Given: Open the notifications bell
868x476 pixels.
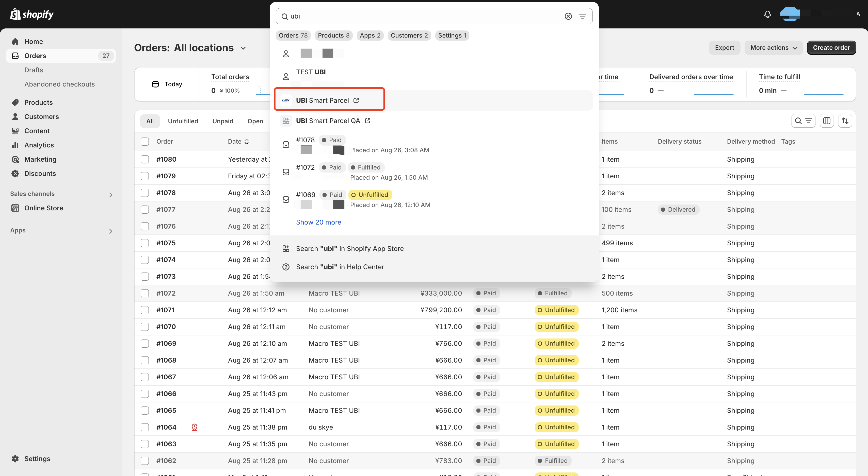Looking at the screenshot, I should coord(768,14).
